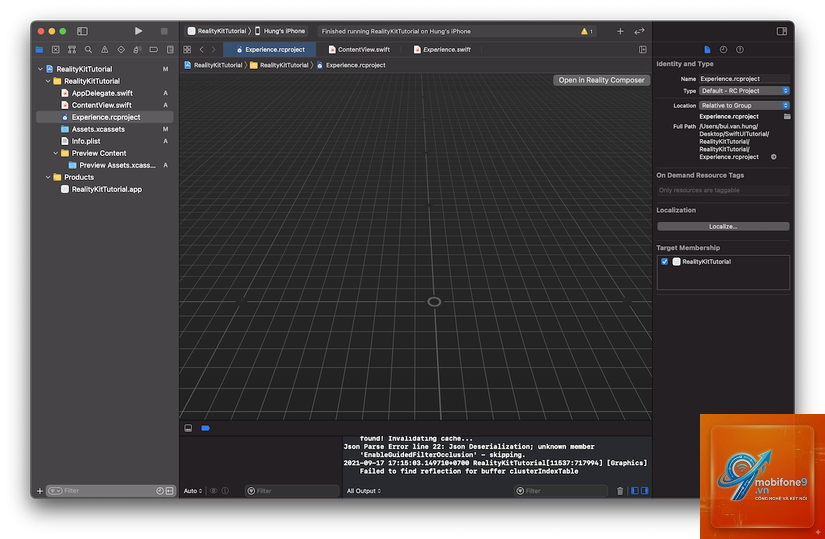Collapse the Preview Content folder
This screenshot has width=825, height=539.
pyautogui.click(x=56, y=153)
